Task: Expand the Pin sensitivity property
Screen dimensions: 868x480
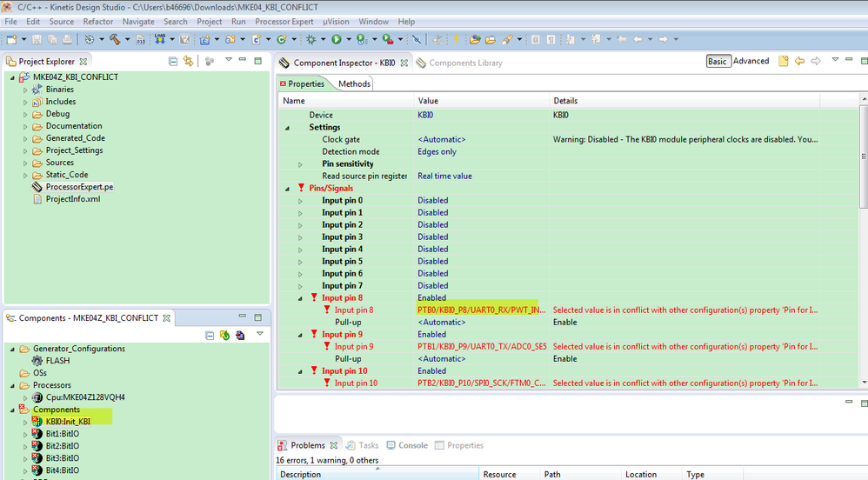Action: [300, 164]
